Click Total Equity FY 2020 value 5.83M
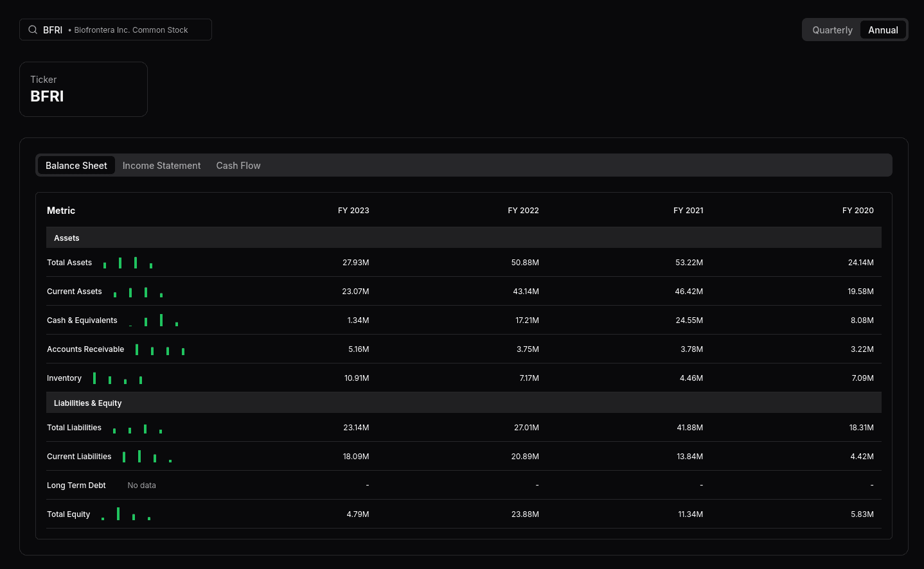Image resolution: width=924 pixels, height=569 pixels. [x=862, y=514]
